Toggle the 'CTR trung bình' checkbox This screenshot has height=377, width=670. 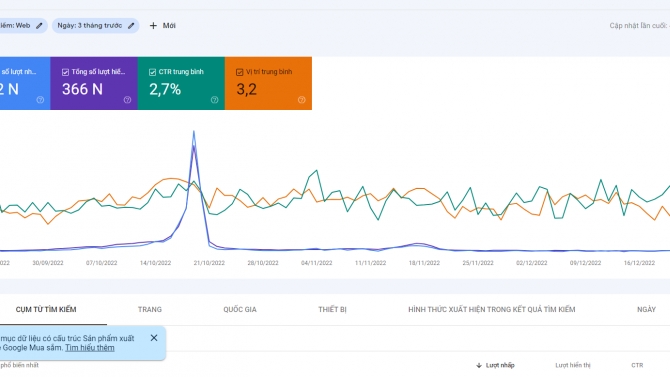153,72
